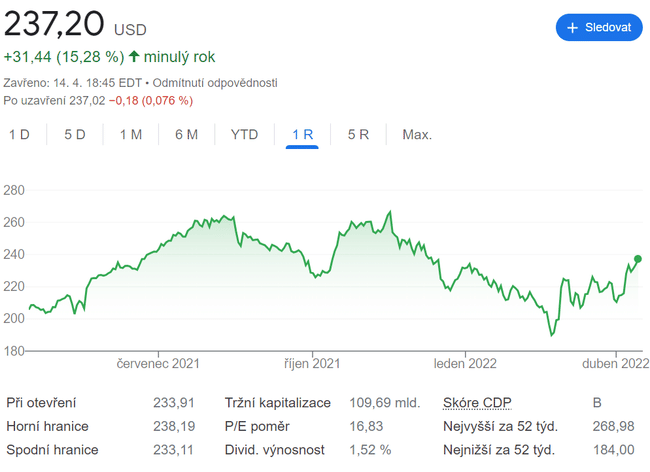Show the Max. time range
The image size is (650, 472).
(x=416, y=134)
